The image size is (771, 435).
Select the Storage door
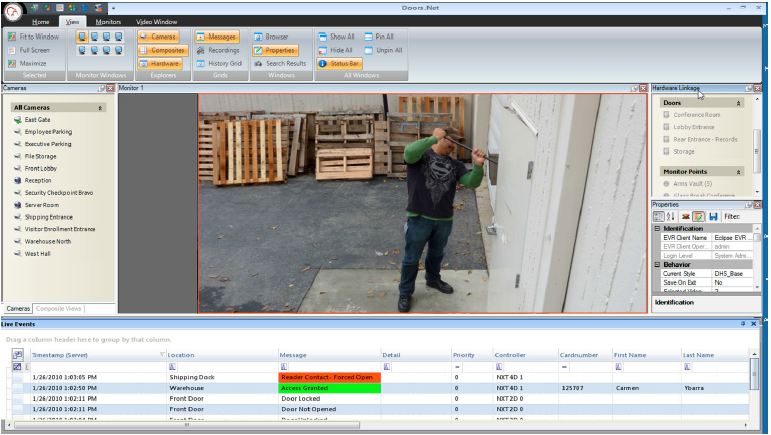[x=679, y=151]
